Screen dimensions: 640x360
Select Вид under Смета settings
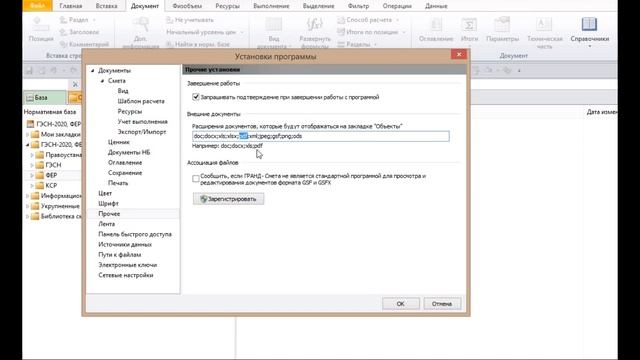[x=123, y=91]
